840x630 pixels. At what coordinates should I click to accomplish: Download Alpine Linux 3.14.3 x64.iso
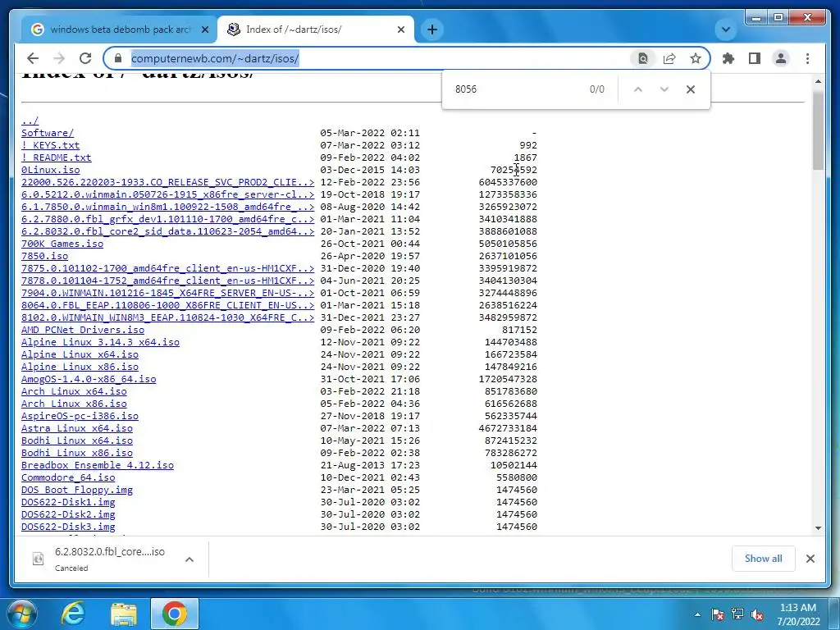pyautogui.click(x=100, y=342)
